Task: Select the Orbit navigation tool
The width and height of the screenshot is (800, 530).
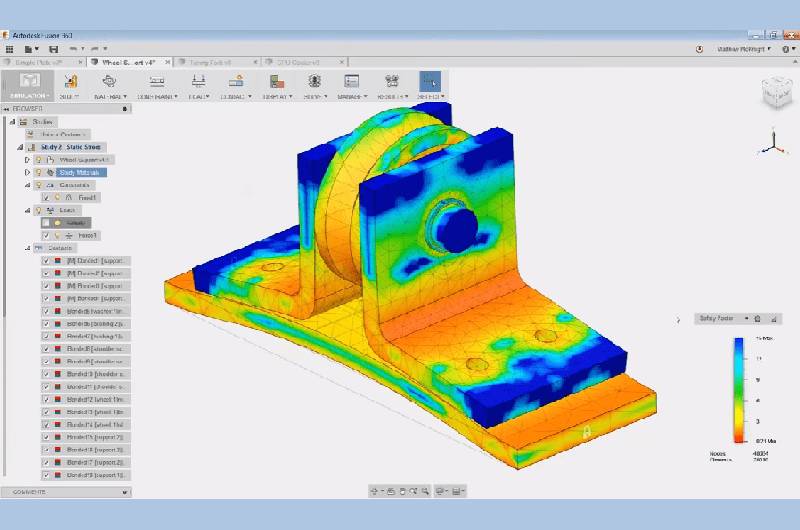Action: point(374,491)
